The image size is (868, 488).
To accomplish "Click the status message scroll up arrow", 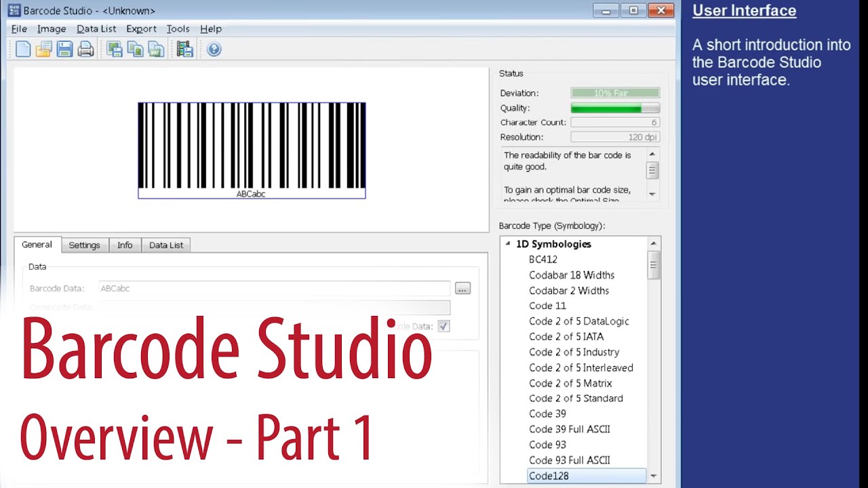I will [652, 155].
